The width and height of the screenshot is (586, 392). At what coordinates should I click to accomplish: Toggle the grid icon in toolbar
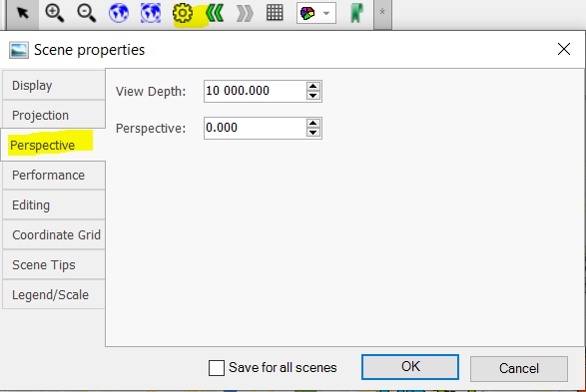(275, 13)
